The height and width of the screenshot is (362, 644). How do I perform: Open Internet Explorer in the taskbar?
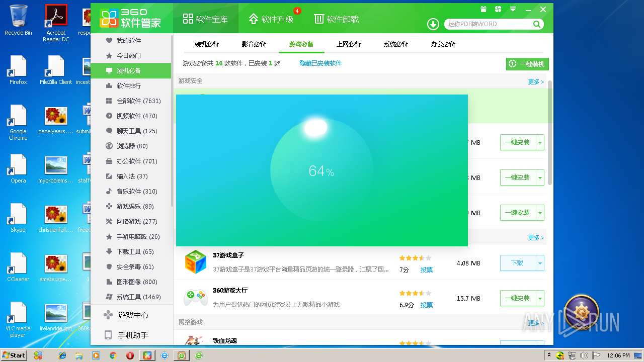pyautogui.click(x=62, y=355)
